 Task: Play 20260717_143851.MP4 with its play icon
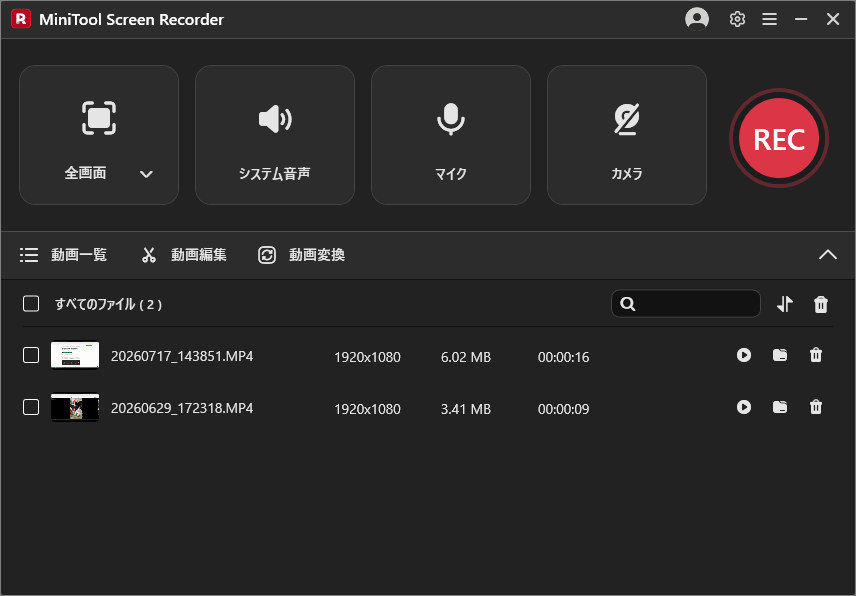[x=744, y=355]
